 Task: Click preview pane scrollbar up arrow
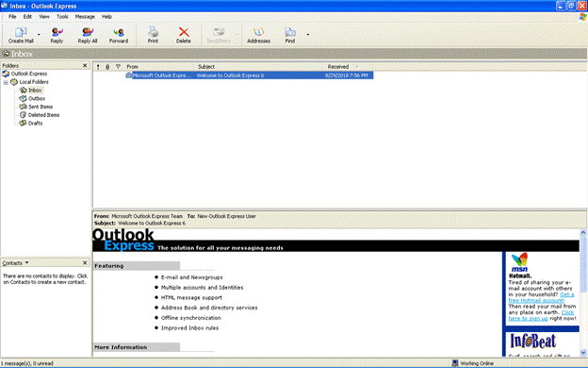coord(583,233)
